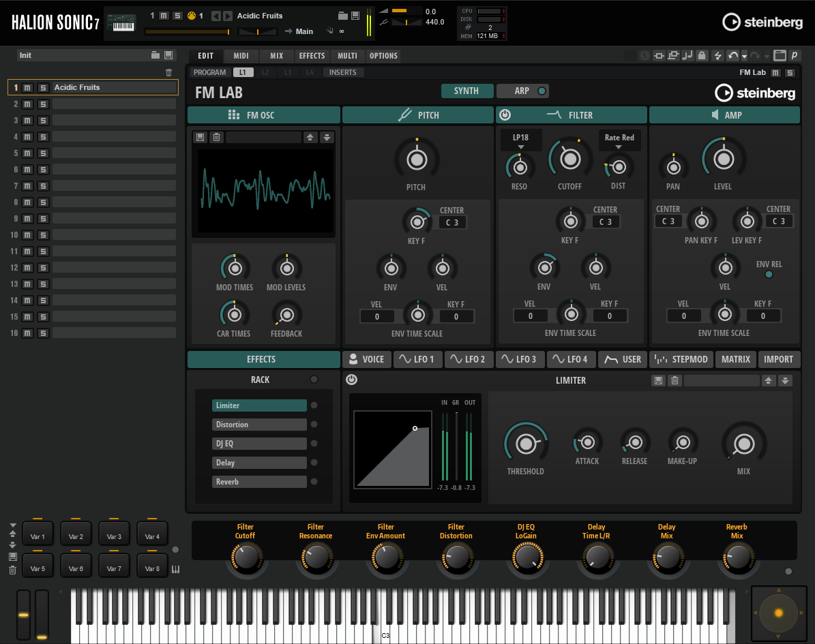
Task: Select Delay in the effects rack
Action: tap(259, 463)
